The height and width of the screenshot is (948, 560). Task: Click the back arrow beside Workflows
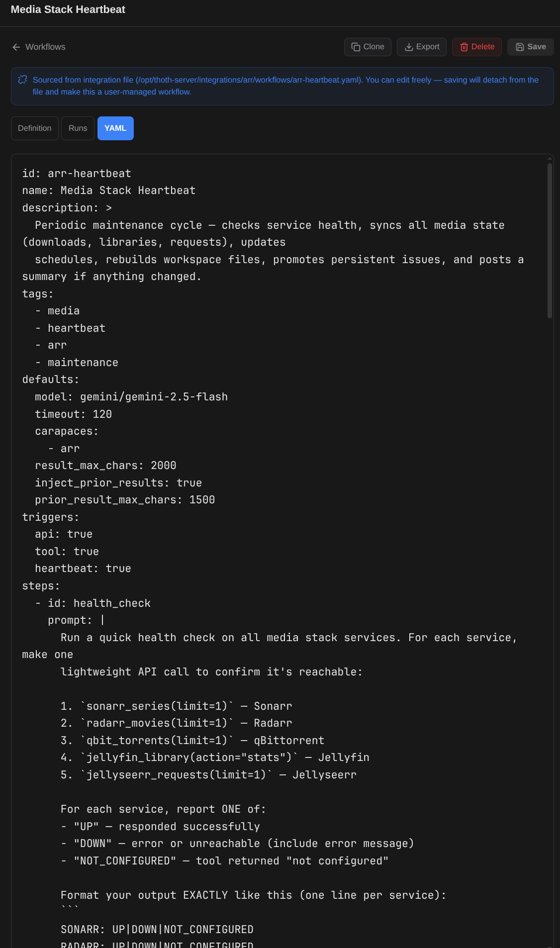click(16, 47)
